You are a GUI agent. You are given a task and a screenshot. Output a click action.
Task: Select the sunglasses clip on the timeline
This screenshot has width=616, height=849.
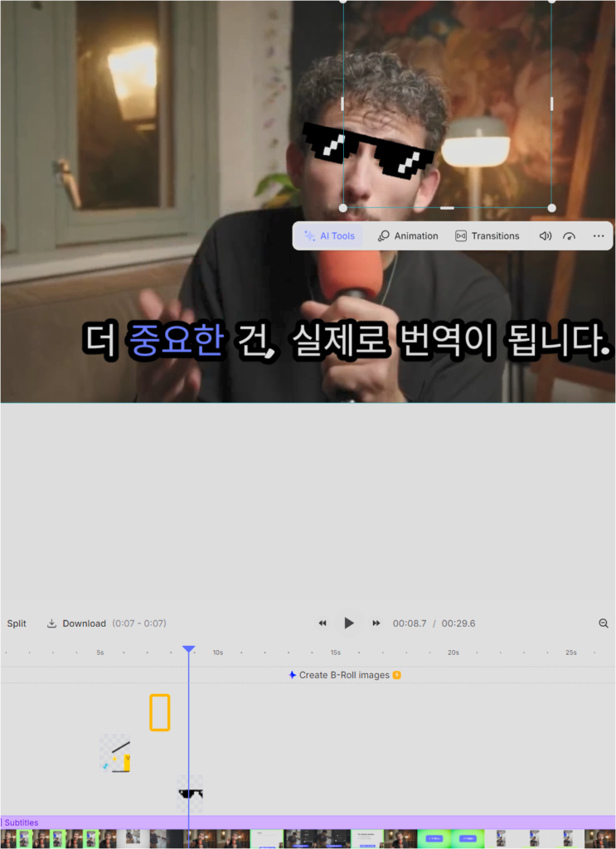click(x=191, y=794)
